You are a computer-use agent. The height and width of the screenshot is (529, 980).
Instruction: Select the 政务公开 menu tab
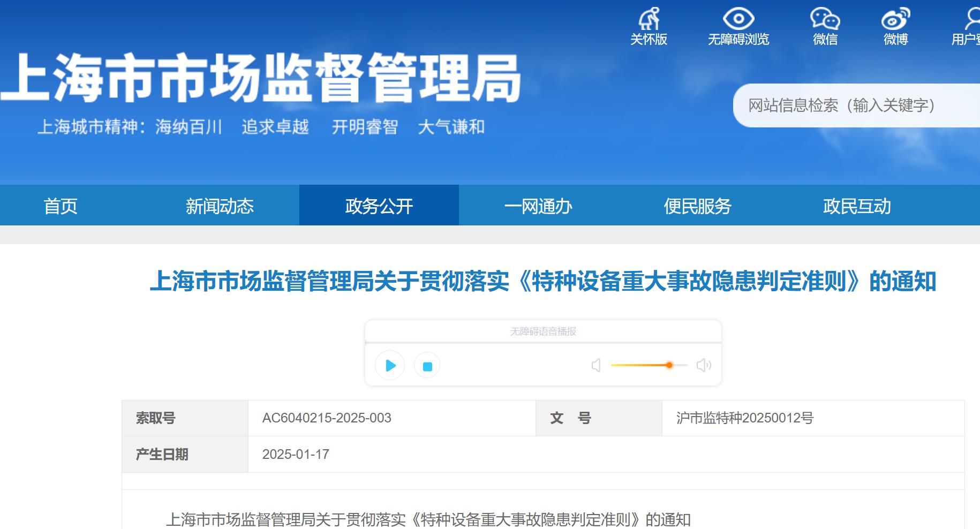tap(379, 206)
